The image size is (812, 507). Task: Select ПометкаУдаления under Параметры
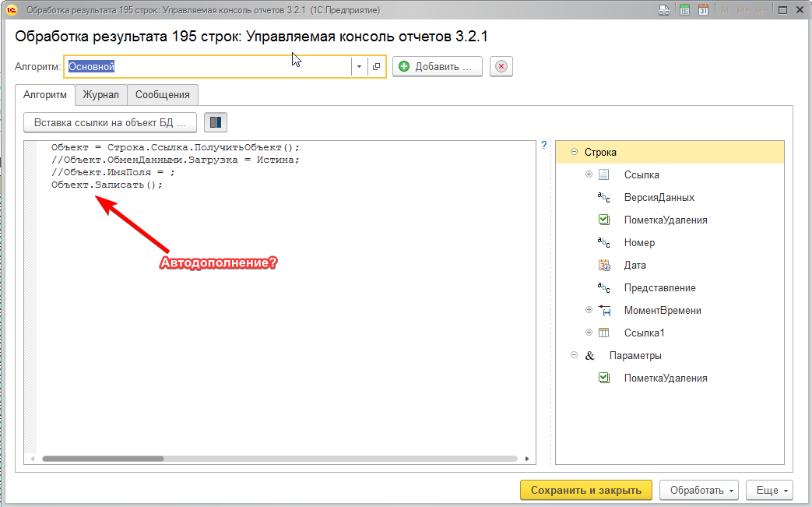[x=666, y=378]
